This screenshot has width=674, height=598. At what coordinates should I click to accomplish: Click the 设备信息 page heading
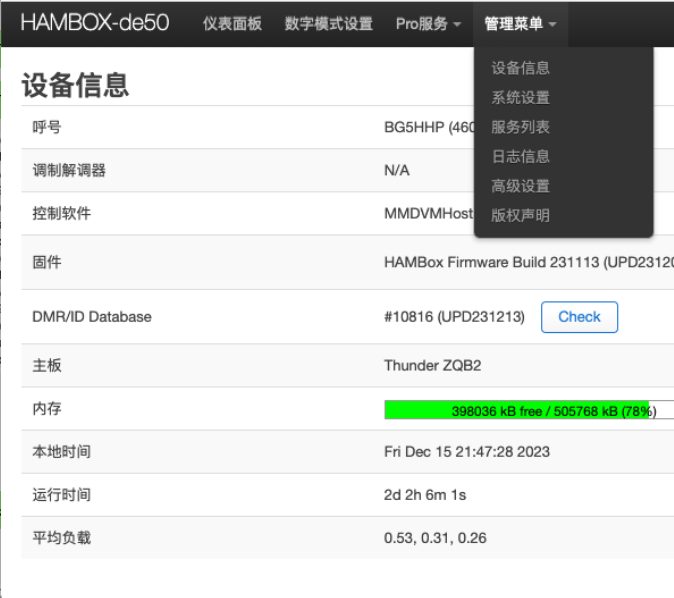[x=75, y=85]
